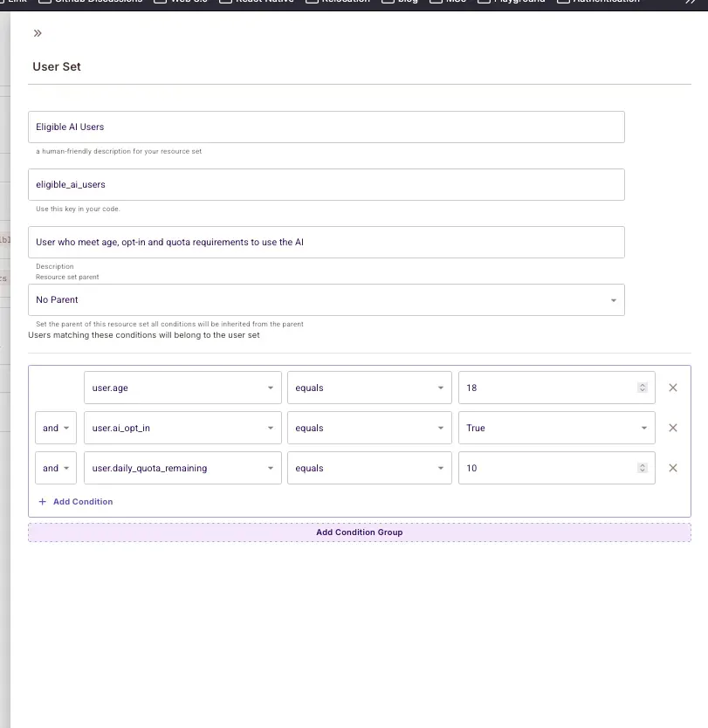Image resolution: width=708 pixels, height=728 pixels.
Task: Collapse the panel with double chevron icon
Action: (38, 33)
